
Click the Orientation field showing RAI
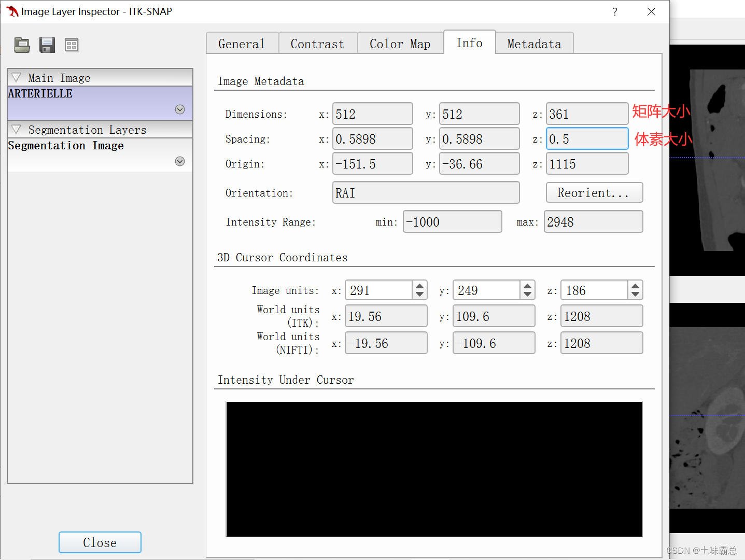click(426, 193)
